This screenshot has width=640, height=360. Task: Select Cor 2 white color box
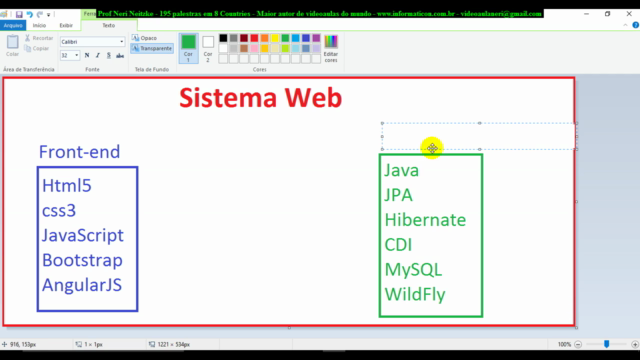(208, 48)
